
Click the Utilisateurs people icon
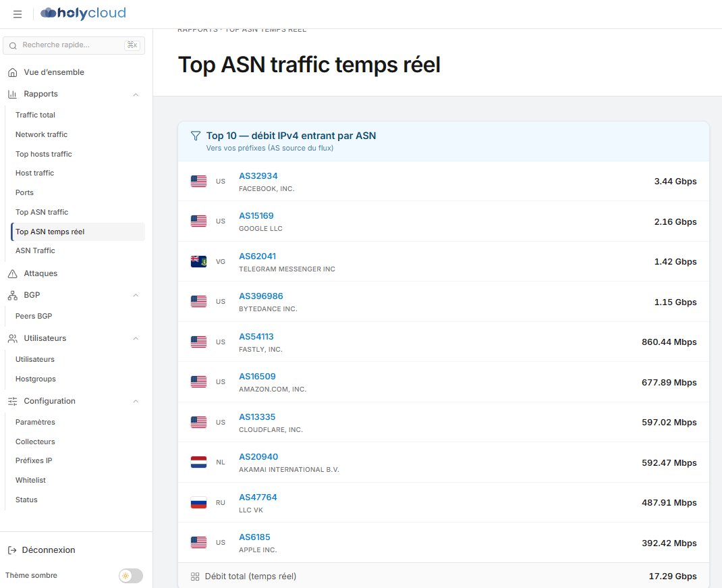12,338
